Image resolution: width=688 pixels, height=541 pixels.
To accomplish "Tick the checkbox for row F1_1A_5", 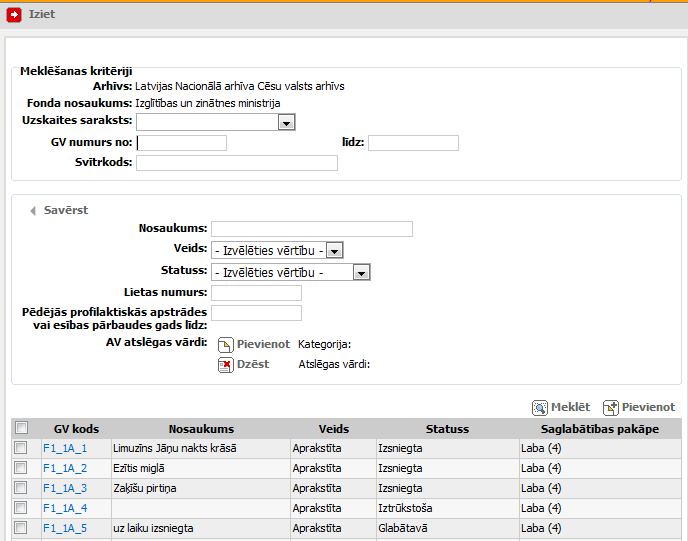I will (x=21, y=529).
